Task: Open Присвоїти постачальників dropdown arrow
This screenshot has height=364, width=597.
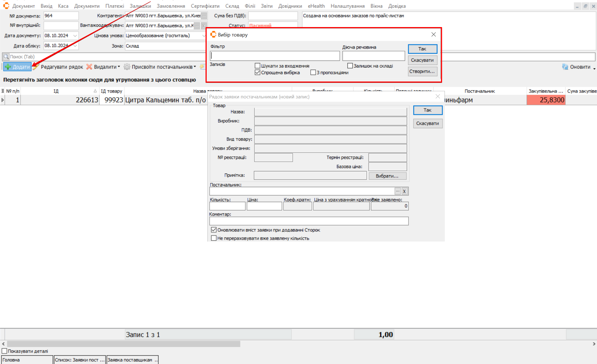Action: pos(195,67)
